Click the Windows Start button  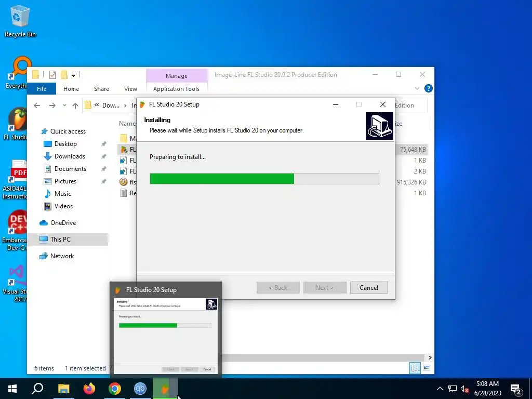tap(12, 389)
